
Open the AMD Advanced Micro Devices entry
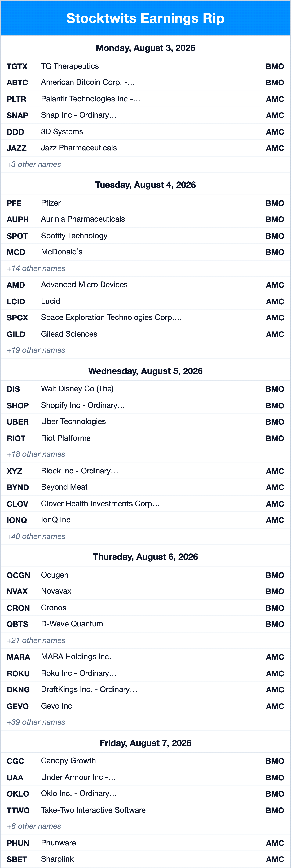pyautogui.click(x=145, y=285)
